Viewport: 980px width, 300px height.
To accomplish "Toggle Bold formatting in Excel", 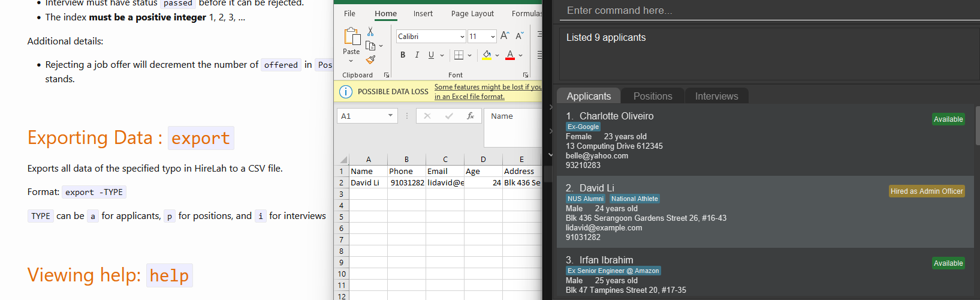I will tap(403, 55).
